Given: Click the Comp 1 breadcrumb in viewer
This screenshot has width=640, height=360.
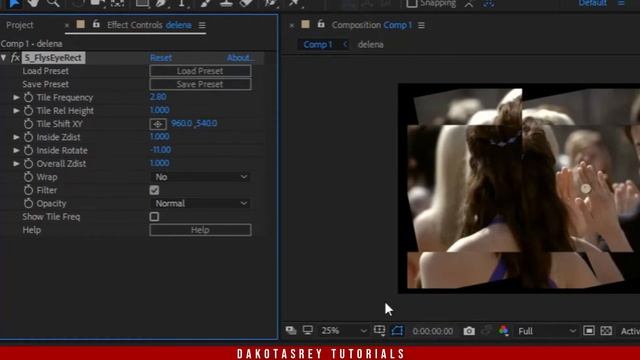Looking at the screenshot, I should [318, 44].
